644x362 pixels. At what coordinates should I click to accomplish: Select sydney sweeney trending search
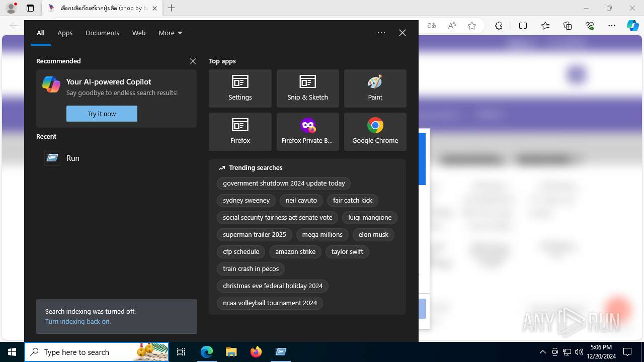pyautogui.click(x=246, y=201)
